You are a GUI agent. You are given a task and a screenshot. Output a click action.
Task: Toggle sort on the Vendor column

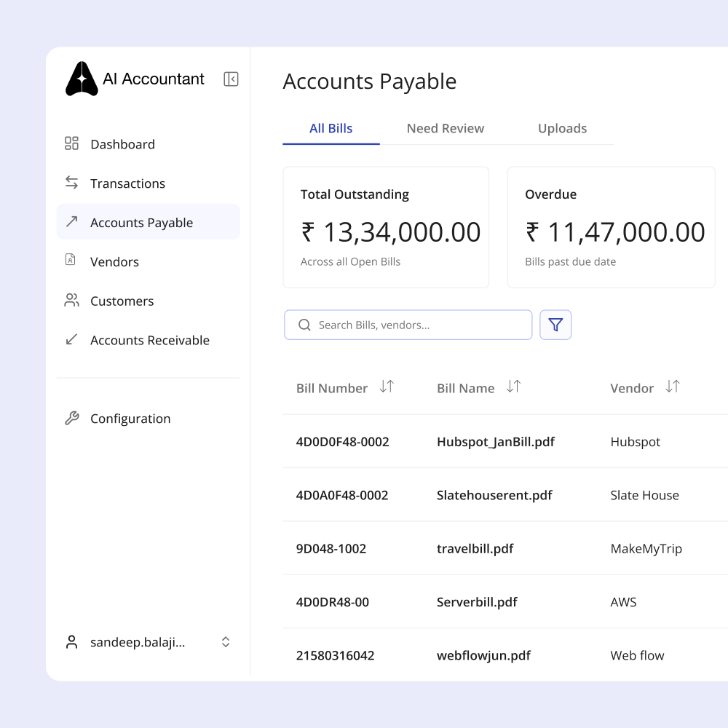tap(672, 387)
